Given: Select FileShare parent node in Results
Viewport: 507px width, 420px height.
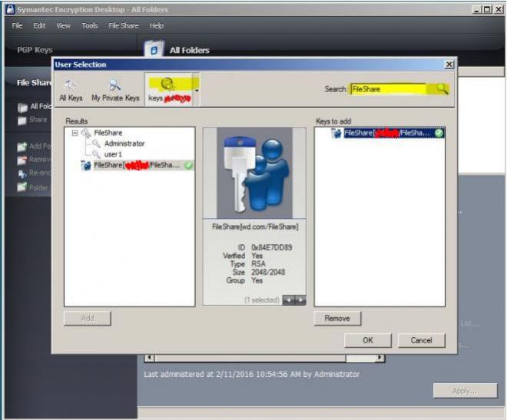Looking at the screenshot, I should coord(108,133).
